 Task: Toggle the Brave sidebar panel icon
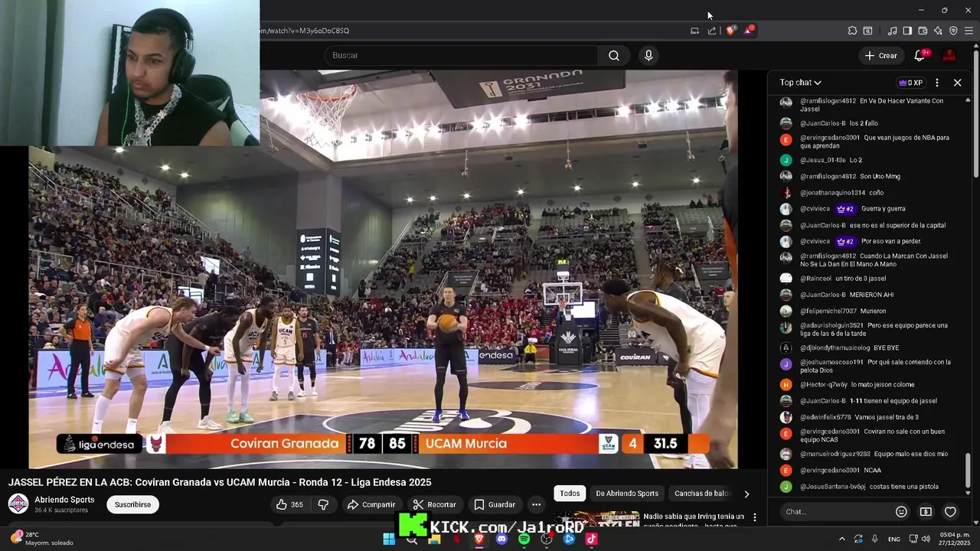(907, 31)
